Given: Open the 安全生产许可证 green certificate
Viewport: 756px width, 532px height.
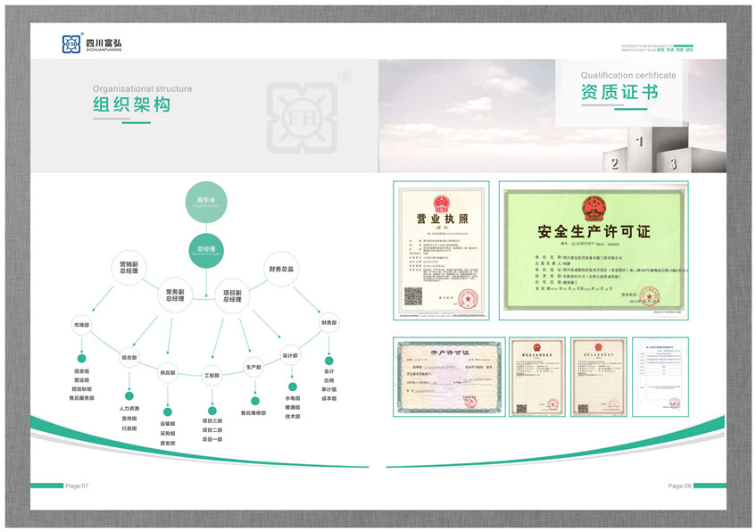Looking at the screenshot, I should pos(594,251).
